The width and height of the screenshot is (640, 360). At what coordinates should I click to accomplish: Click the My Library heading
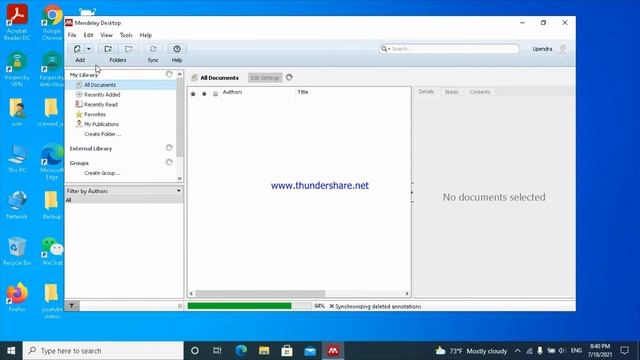[x=84, y=75]
